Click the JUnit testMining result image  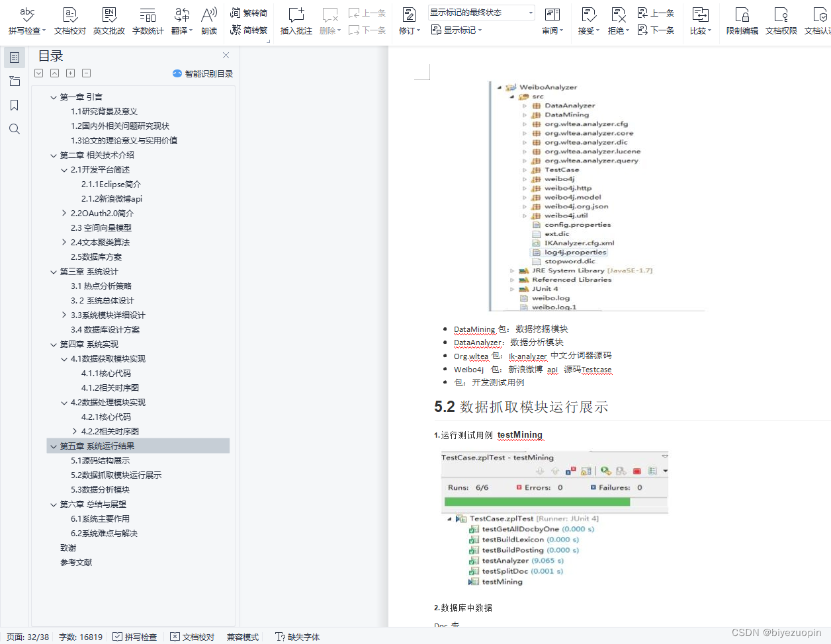(x=554, y=519)
